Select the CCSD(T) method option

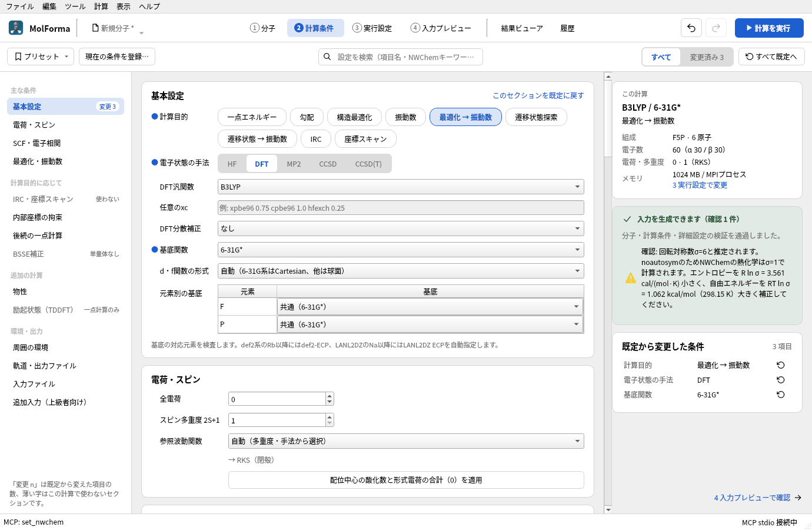click(x=368, y=164)
